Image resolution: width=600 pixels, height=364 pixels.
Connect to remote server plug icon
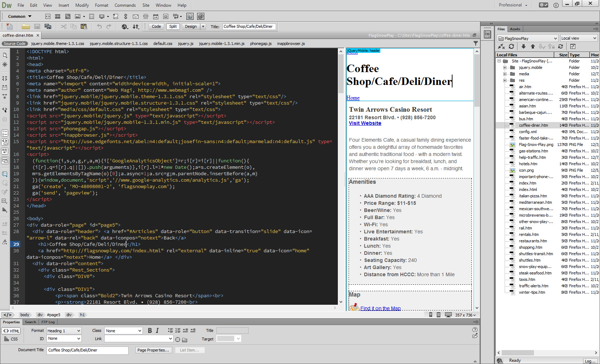[x=501, y=46]
